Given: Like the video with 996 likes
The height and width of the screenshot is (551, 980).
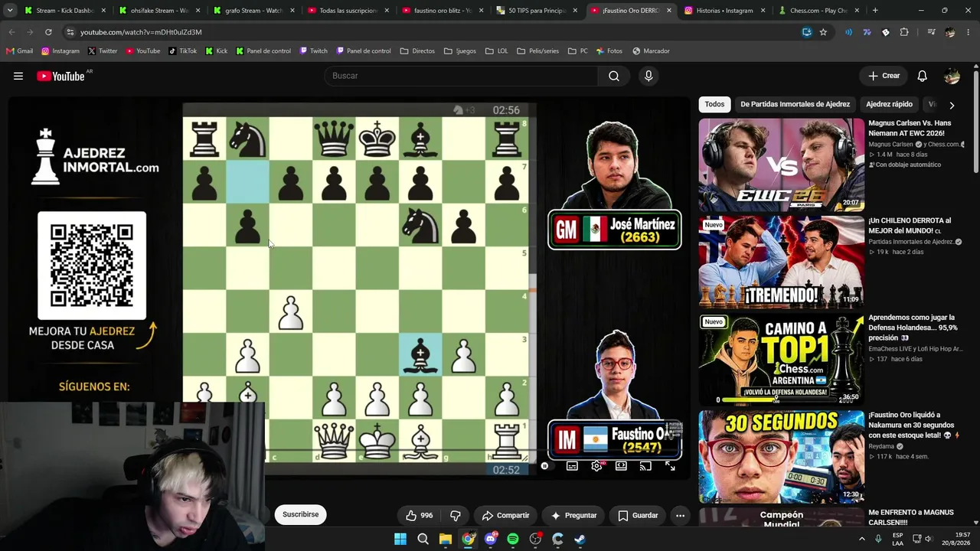Looking at the screenshot, I should click(x=419, y=516).
